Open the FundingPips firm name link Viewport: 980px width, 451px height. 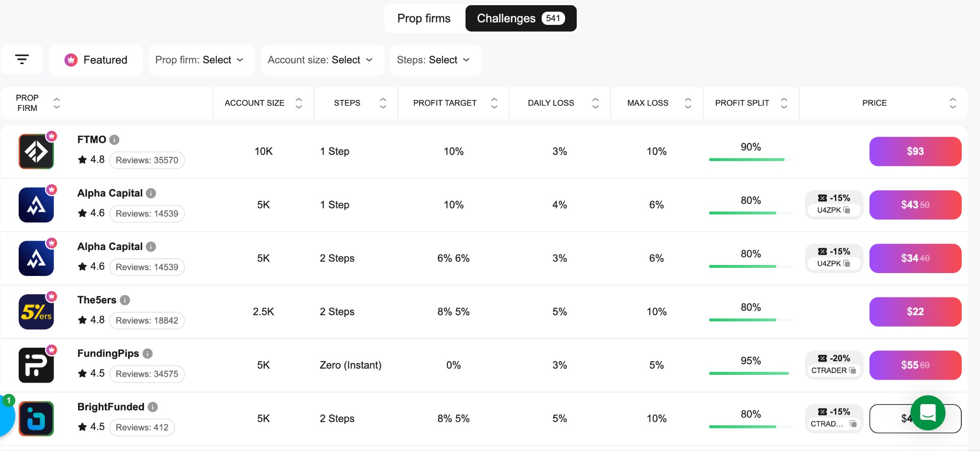[108, 353]
